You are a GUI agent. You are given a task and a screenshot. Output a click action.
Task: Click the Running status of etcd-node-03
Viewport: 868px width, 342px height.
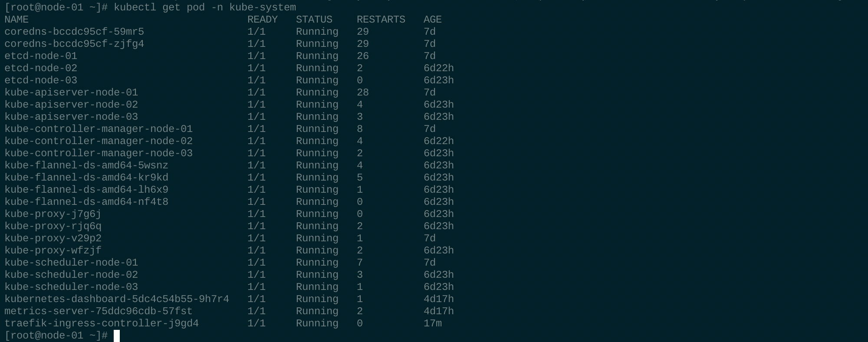[x=317, y=80]
